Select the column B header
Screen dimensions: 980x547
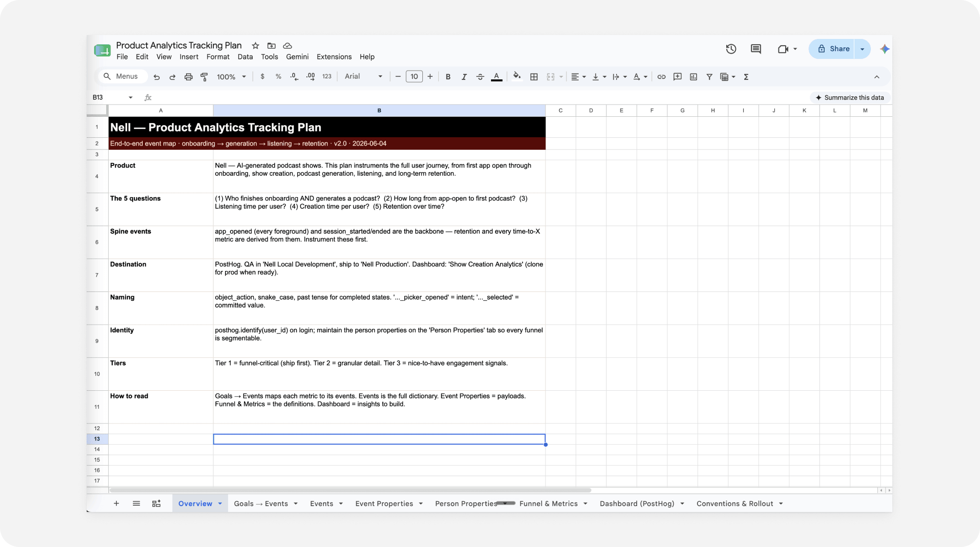coord(379,110)
